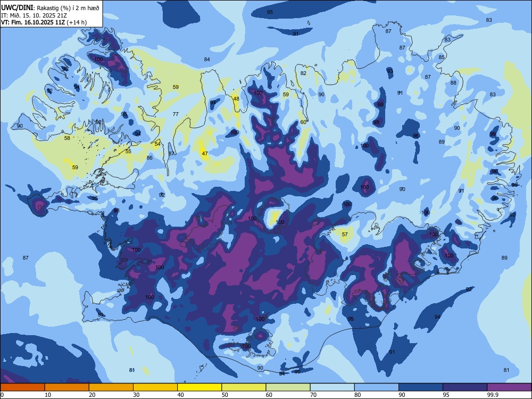Select the 90–95 dark blue legend swatch
532x399 pixels.
[421, 387]
